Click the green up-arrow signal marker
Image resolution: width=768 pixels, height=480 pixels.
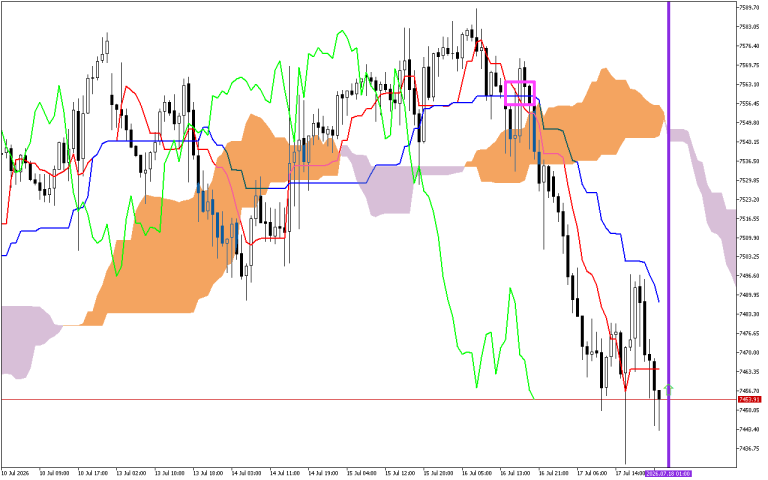tap(669, 390)
